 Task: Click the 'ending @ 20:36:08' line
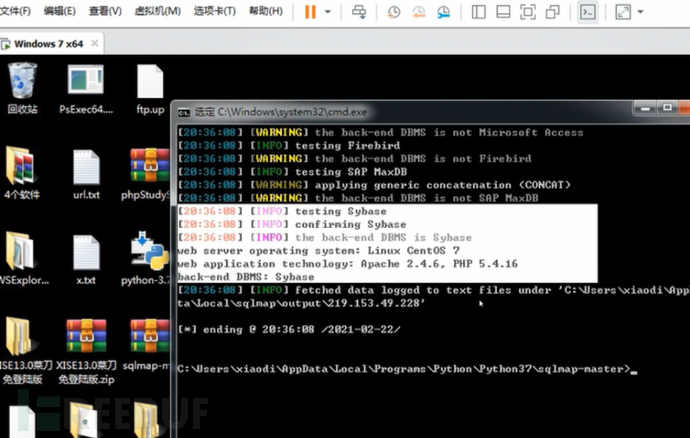point(289,330)
